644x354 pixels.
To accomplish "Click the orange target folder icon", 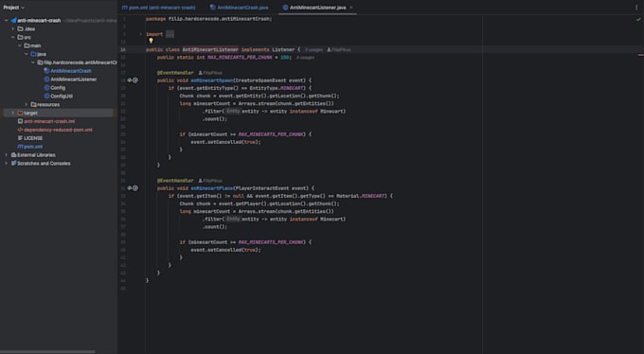I will [x=20, y=113].
